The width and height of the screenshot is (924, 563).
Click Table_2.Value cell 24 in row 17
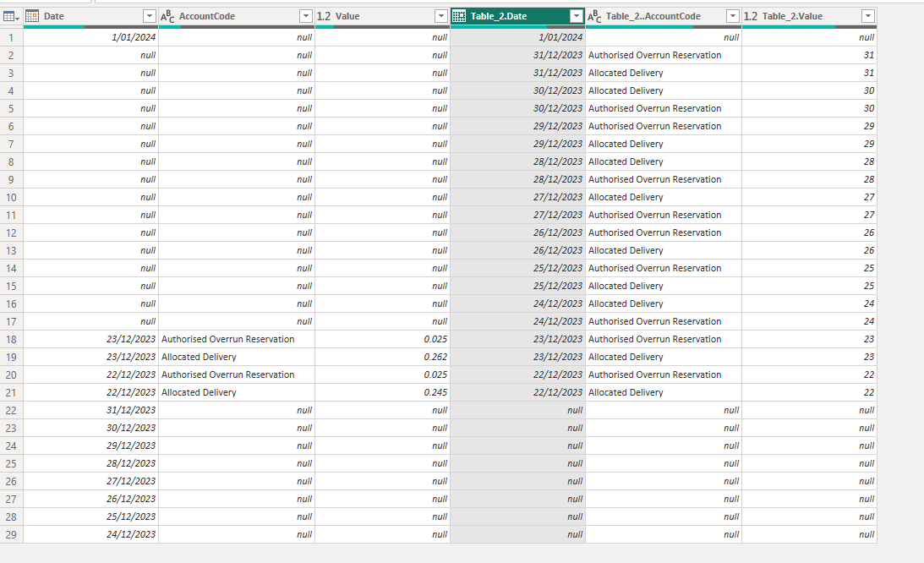coord(809,321)
